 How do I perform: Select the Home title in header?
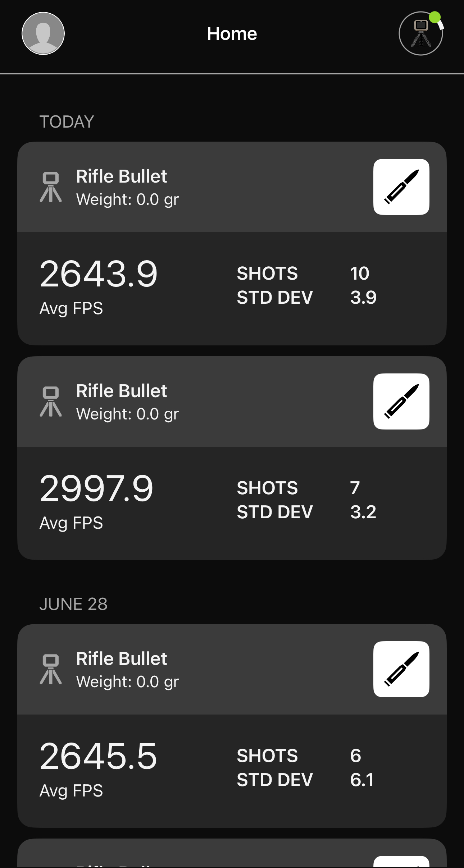point(232,34)
